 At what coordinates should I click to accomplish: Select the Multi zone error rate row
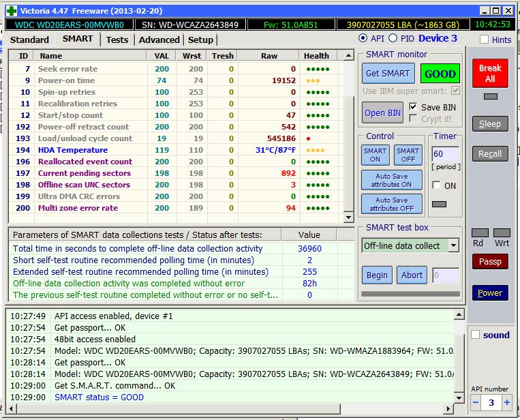tap(176, 208)
